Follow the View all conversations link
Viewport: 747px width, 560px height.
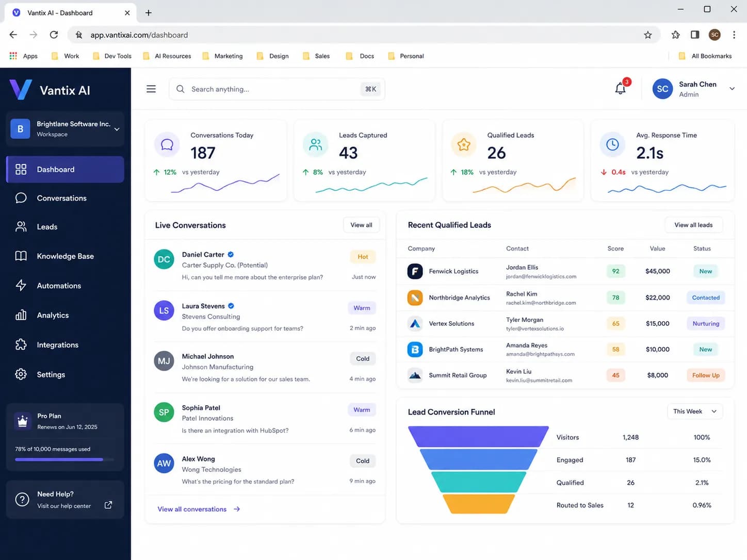(x=199, y=509)
